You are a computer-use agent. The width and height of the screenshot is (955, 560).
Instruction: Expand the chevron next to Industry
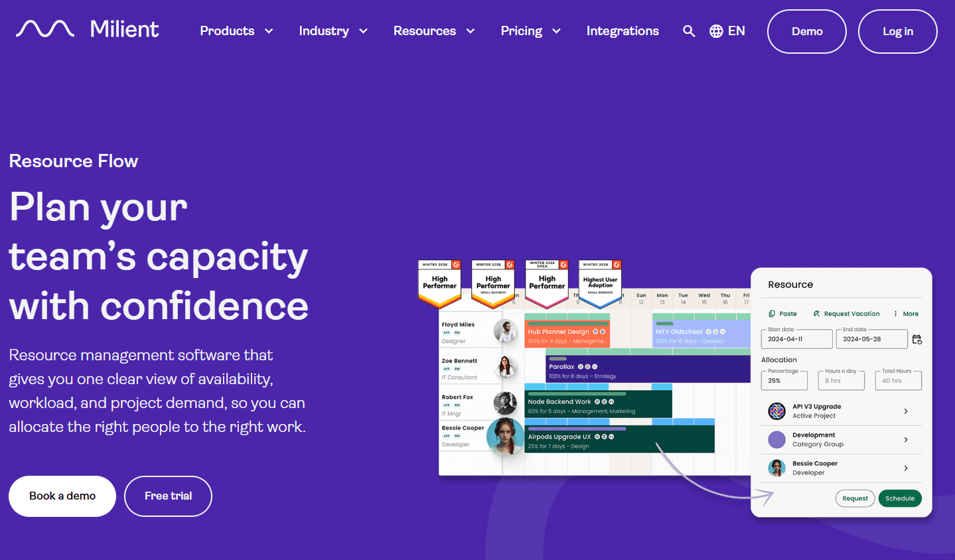[x=363, y=31]
